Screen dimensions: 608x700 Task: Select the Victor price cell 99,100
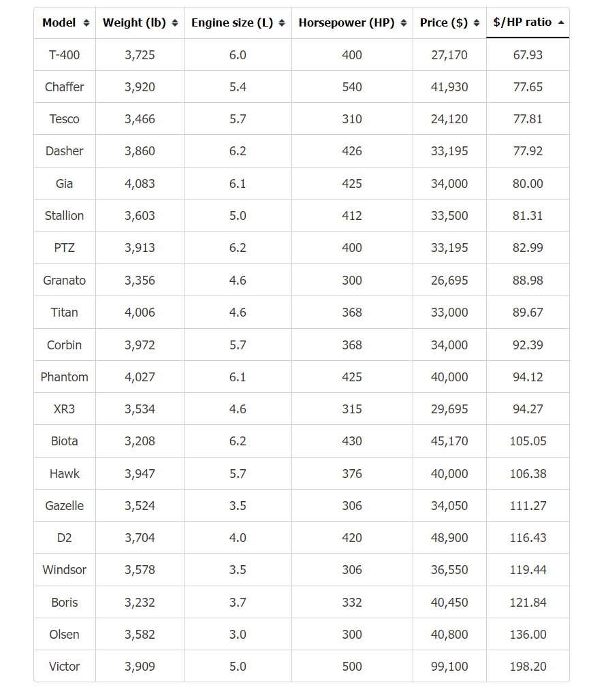[x=449, y=666]
